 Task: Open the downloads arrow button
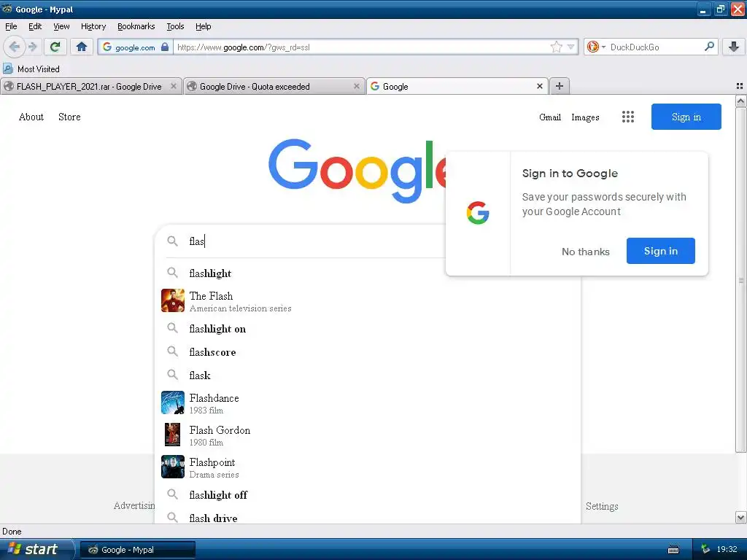point(734,47)
